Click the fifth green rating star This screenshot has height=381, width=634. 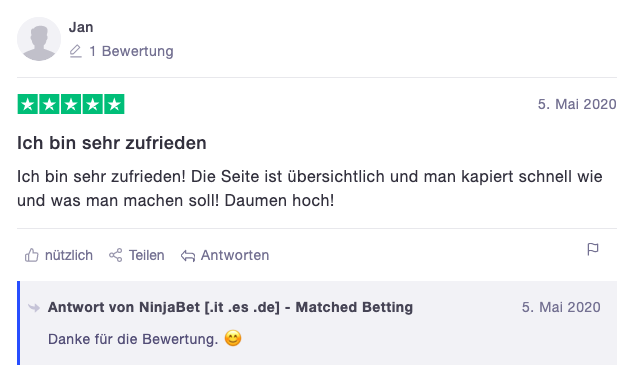click(114, 104)
